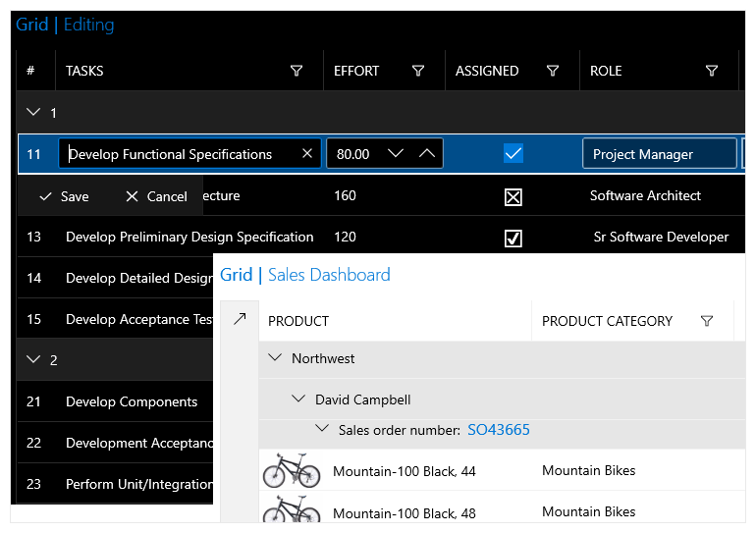Click Mountain Bikes category for Black, 48

pos(589,511)
